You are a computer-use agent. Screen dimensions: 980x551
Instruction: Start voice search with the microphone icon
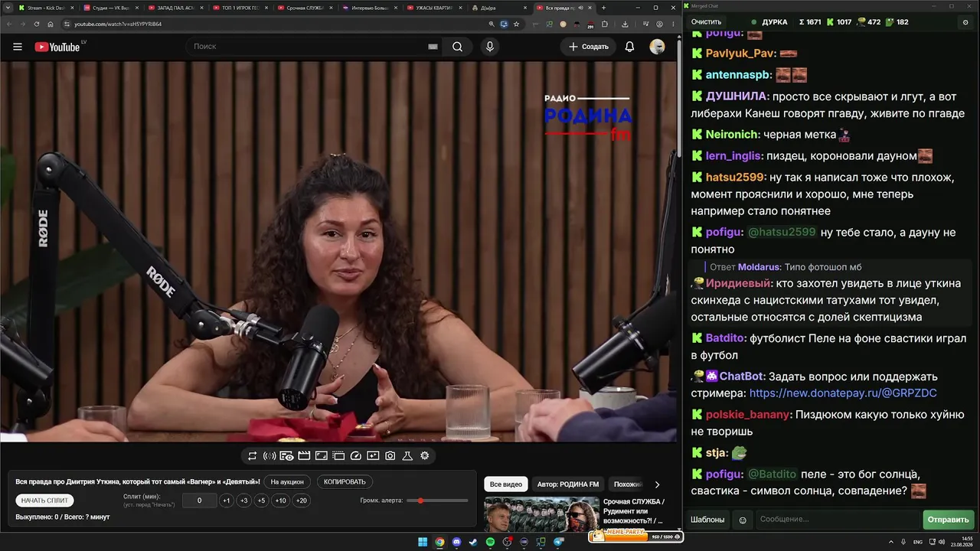490,47
